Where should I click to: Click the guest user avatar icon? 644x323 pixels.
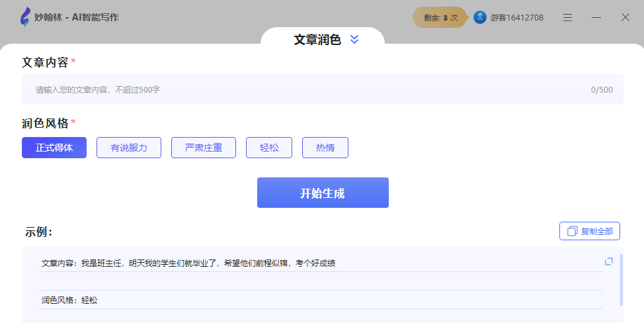click(480, 17)
